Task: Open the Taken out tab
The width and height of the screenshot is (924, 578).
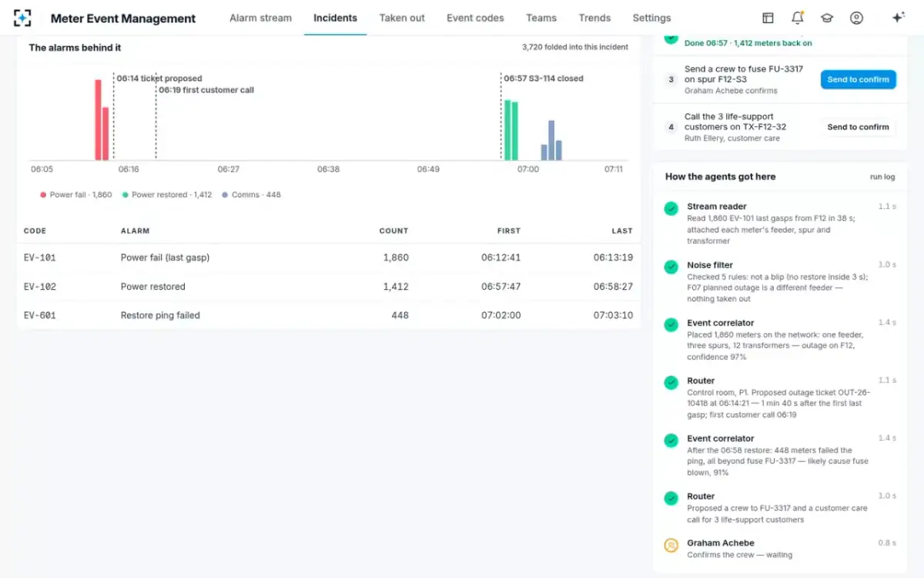Action: tap(402, 18)
